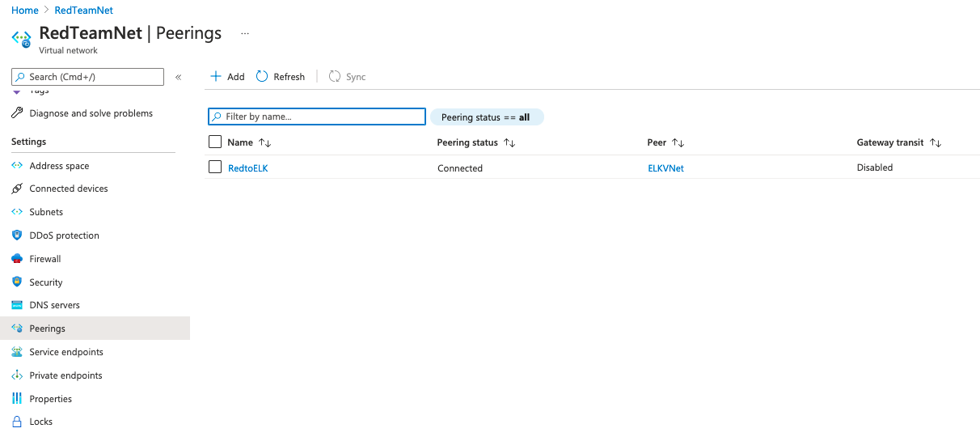Select the DNS servers menu item
This screenshot has width=980, height=441.
coord(54,305)
